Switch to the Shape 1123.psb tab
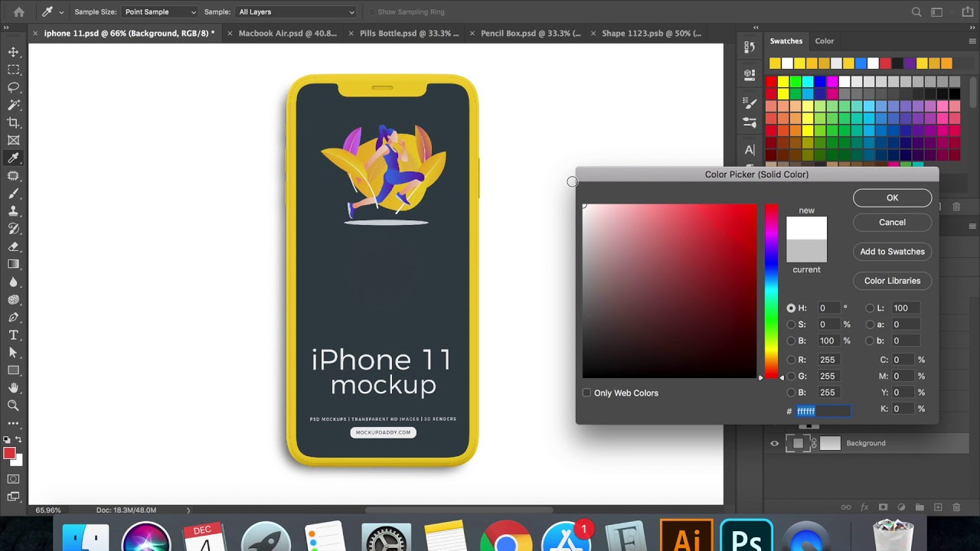Image resolution: width=980 pixels, height=551 pixels. click(652, 34)
